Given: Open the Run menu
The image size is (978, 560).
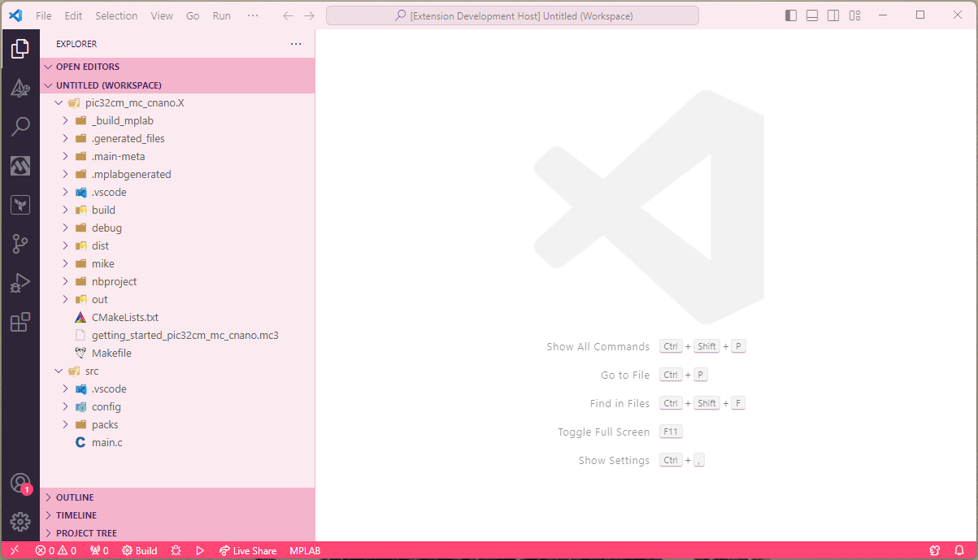Looking at the screenshot, I should click(221, 15).
